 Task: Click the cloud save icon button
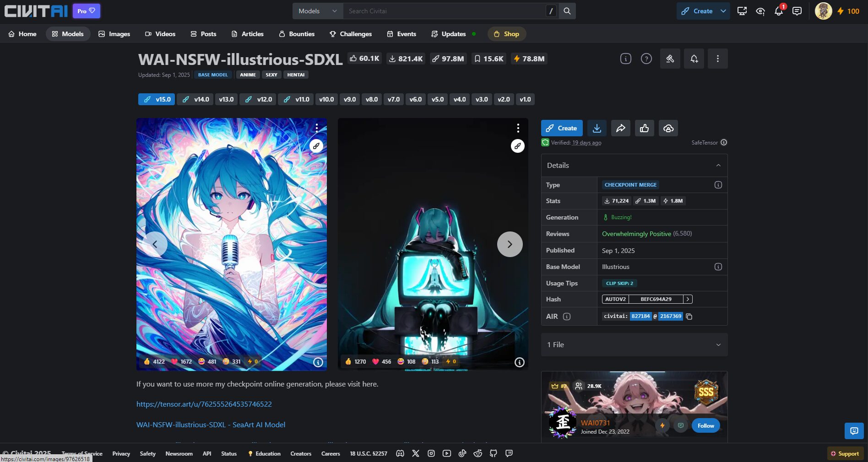[x=668, y=128]
